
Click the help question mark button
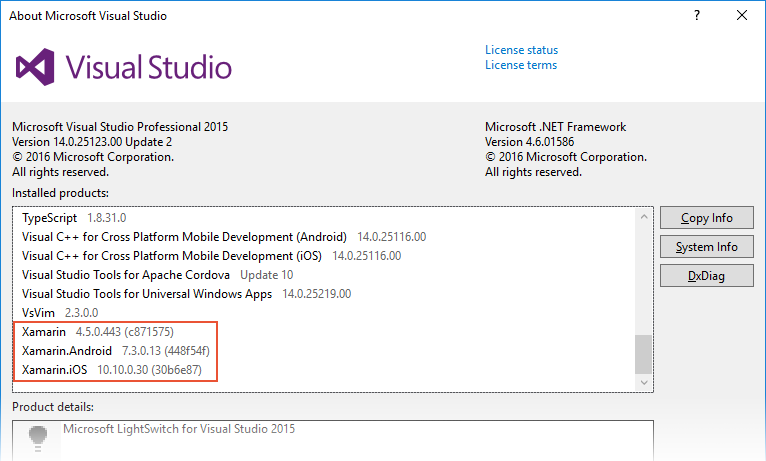tap(697, 16)
